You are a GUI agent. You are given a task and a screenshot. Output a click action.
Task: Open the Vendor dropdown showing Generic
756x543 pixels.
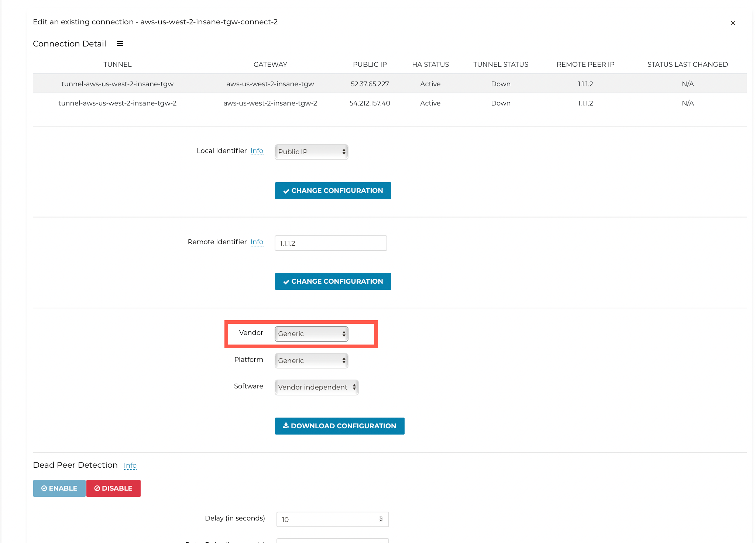[x=311, y=334]
